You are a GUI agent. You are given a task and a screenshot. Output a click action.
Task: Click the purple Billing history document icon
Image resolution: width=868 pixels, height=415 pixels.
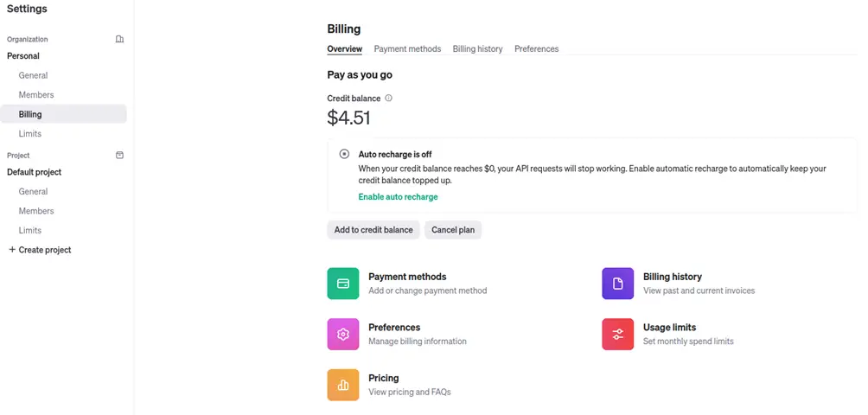pos(617,284)
